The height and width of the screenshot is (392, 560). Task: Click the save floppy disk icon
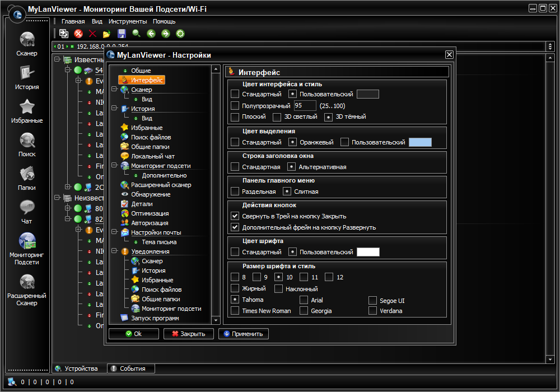(122, 34)
